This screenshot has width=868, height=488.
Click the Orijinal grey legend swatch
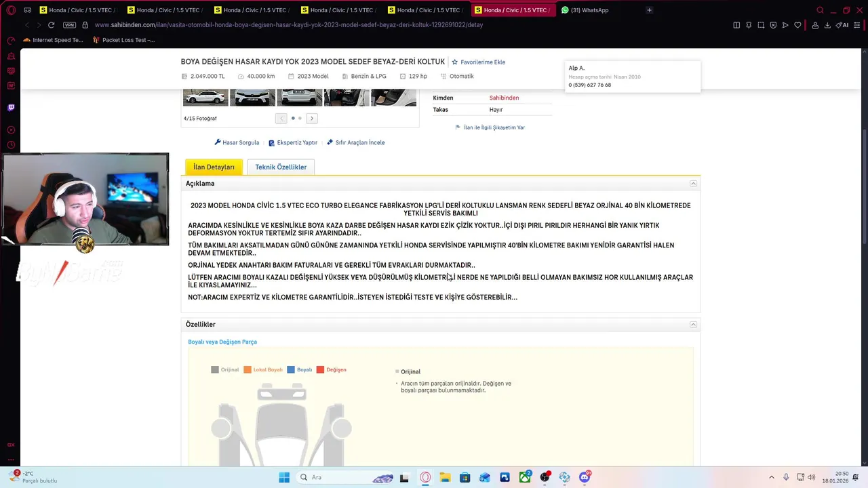point(215,370)
